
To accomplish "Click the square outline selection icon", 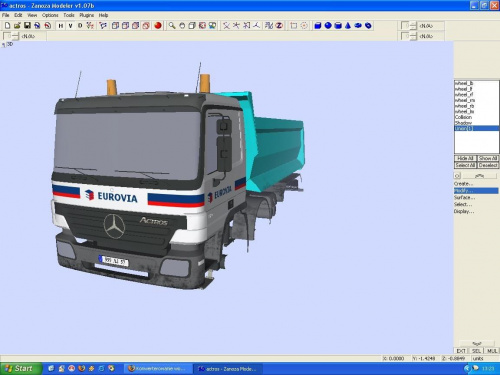I will pos(294,26).
